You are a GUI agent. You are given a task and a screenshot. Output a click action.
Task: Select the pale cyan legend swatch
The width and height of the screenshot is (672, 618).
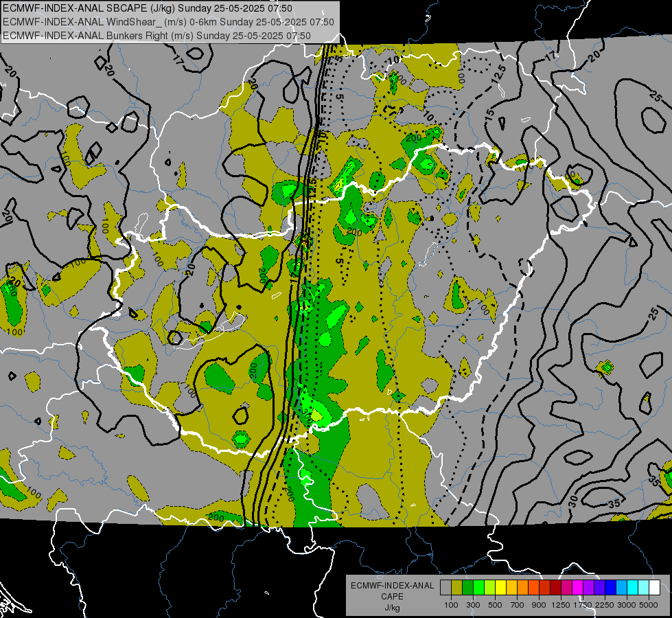[x=644, y=588]
